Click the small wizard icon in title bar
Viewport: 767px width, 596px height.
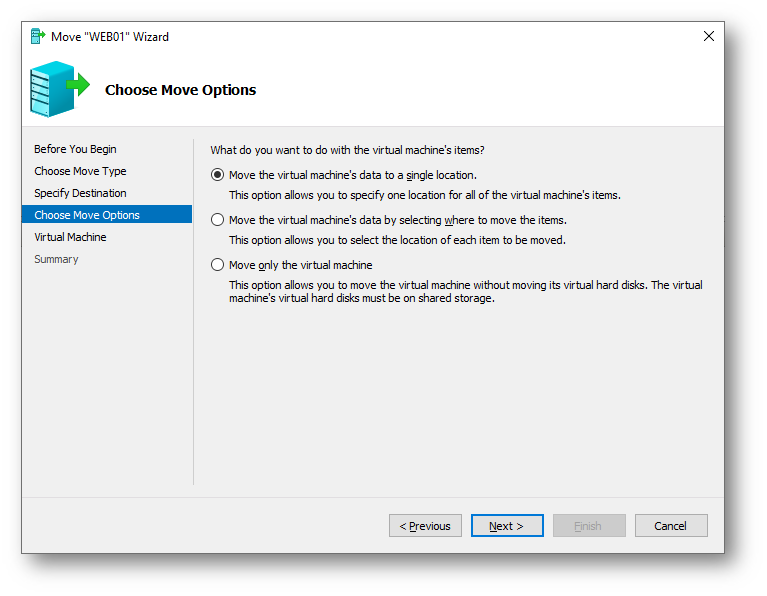[38, 36]
